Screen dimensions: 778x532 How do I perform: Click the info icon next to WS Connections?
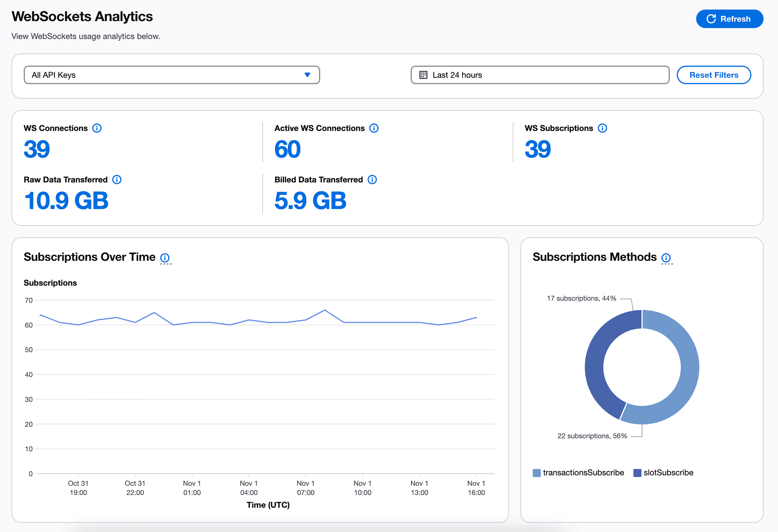tap(97, 128)
